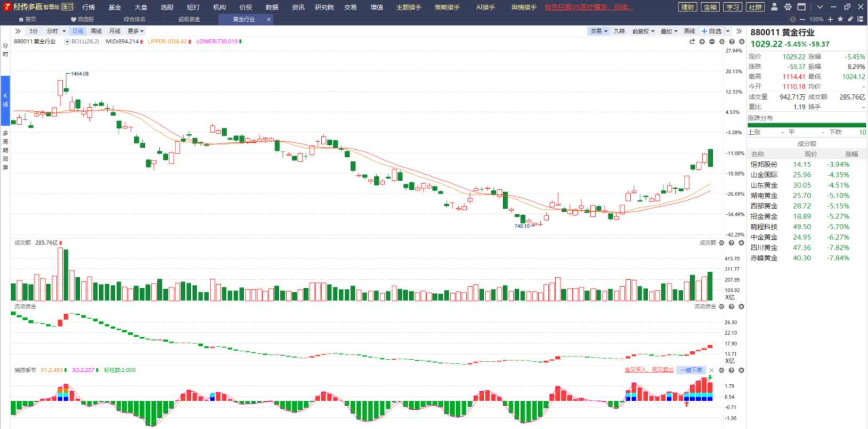Switch to the 综合排名 tab
This screenshot has width=868, height=429.
tap(134, 19)
